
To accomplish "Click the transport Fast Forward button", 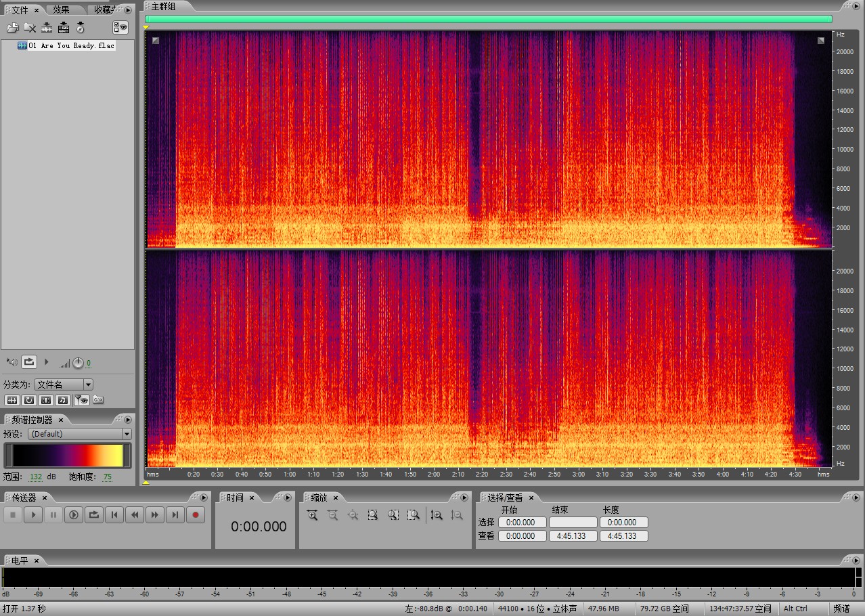I will 155,515.
